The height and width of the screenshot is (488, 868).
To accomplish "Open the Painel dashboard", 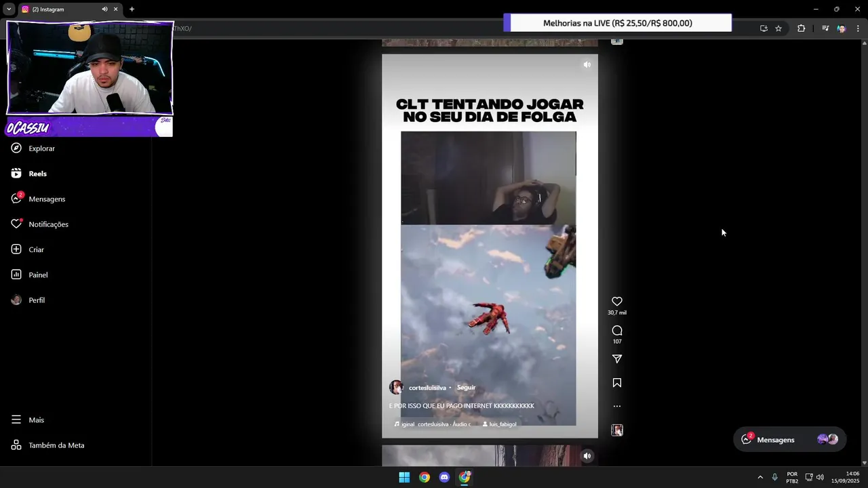I will [x=38, y=275].
